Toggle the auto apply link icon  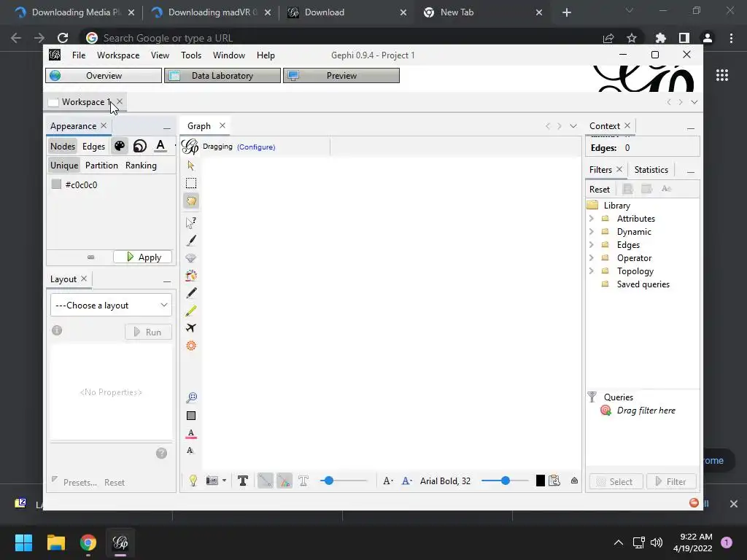coord(90,257)
